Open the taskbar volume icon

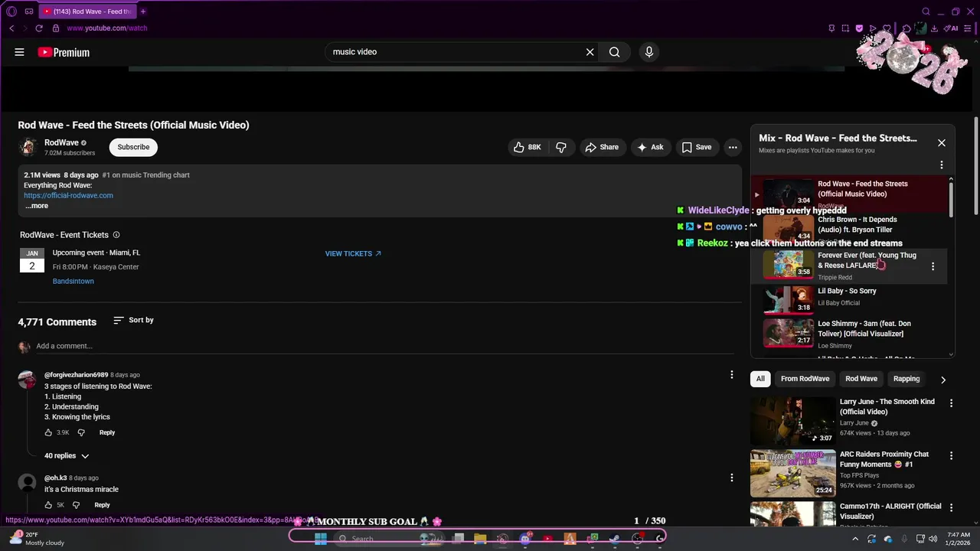tap(933, 539)
